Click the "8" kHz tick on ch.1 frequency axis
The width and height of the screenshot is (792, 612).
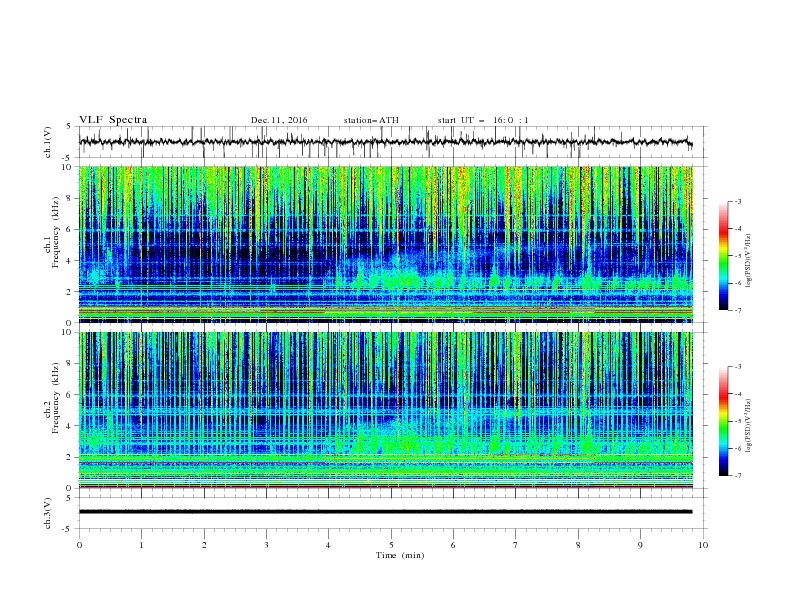pyautogui.click(x=69, y=198)
